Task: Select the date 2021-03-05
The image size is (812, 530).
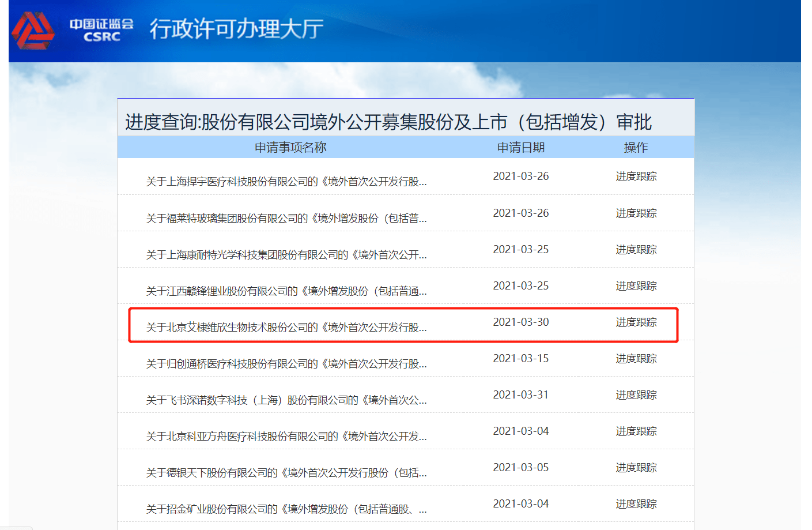Action: (521, 468)
